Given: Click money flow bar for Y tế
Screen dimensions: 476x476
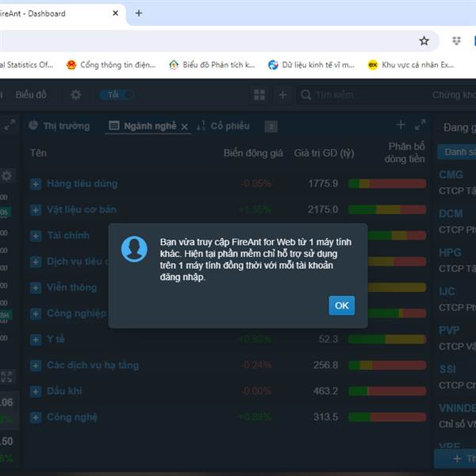Looking at the screenshot, I should (387, 339).
